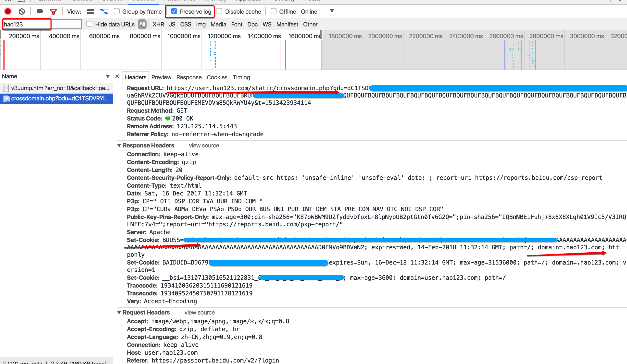Click the 1600000 ms timeline overview handle
The height and width of the screenshot is (364, 627).
coord(321,35)
